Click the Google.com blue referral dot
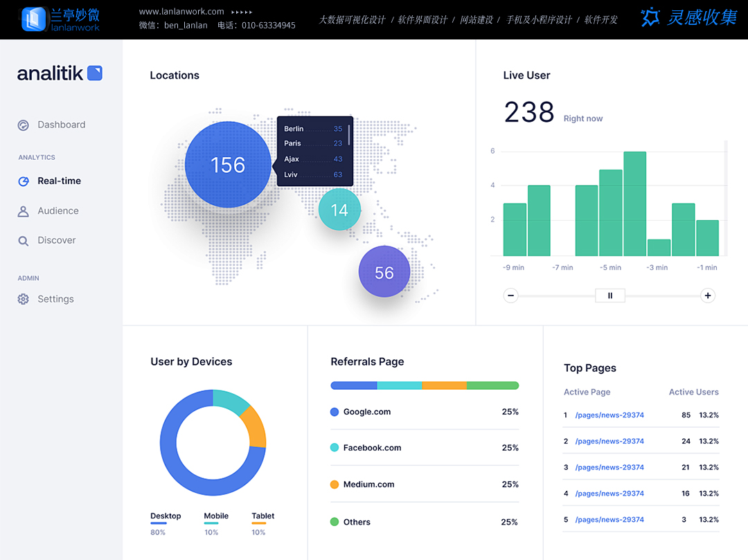748x560 pixels. tap(335, 412)
